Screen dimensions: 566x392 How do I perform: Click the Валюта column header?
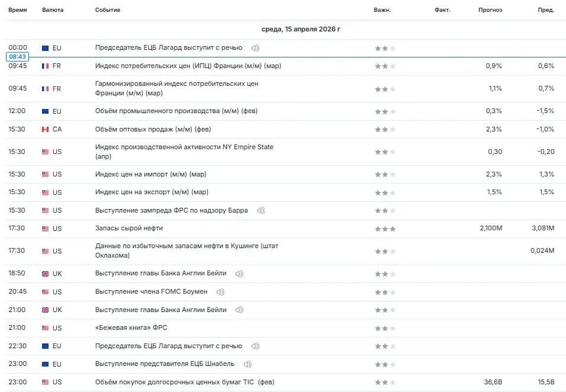tap(53, 9)
